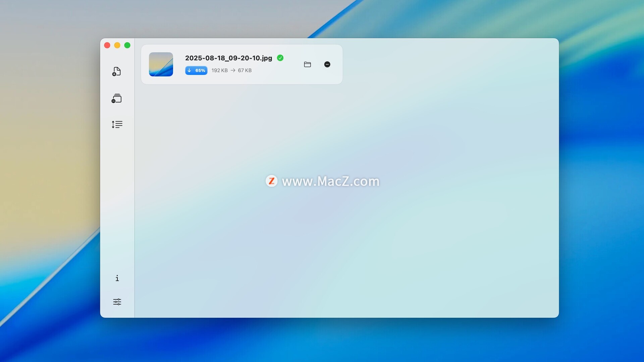Viewport: 644px width, 362px height.
Task: Remove the file with black minus icon
Action: (x=327, y=64)
